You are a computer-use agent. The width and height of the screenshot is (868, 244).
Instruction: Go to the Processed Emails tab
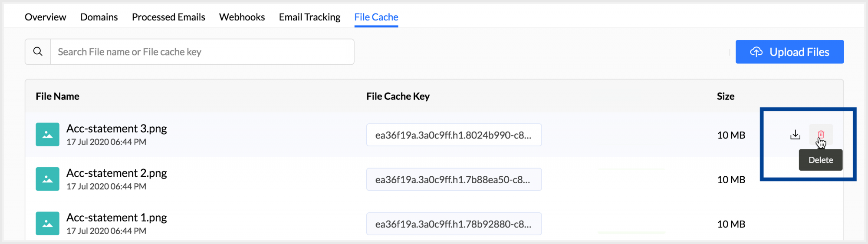(x=168, y=17)
